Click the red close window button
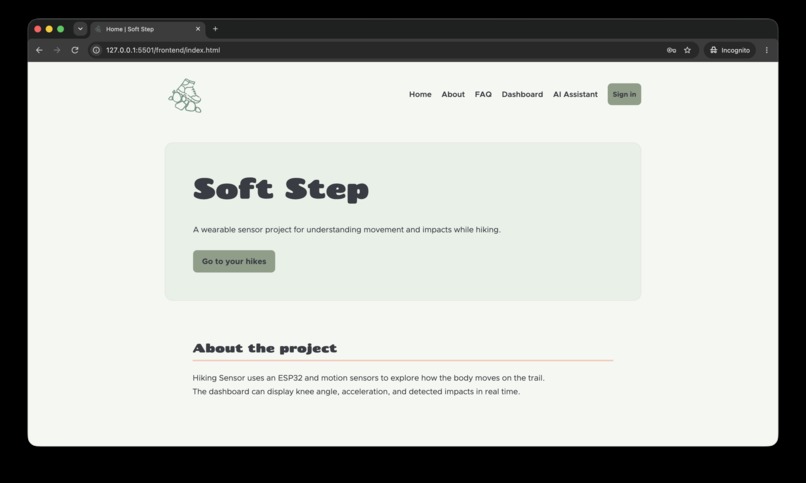The height and width of the screenshot is (483, 806). tap(38, 29)
